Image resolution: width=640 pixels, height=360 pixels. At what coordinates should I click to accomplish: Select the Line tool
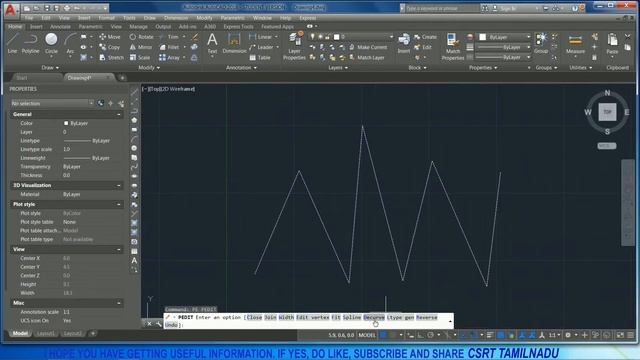pos(12,43)
